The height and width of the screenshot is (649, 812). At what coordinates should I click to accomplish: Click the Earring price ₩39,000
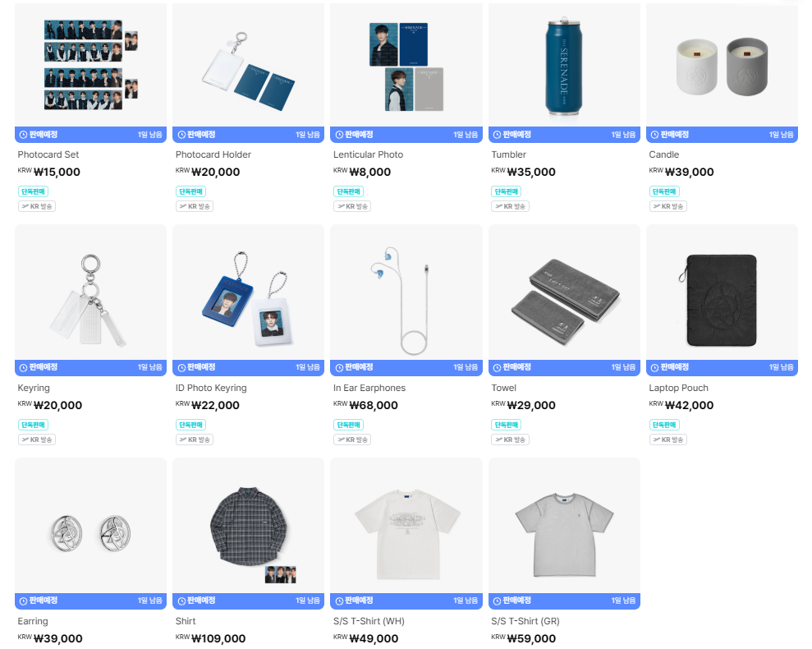(57, 638)
